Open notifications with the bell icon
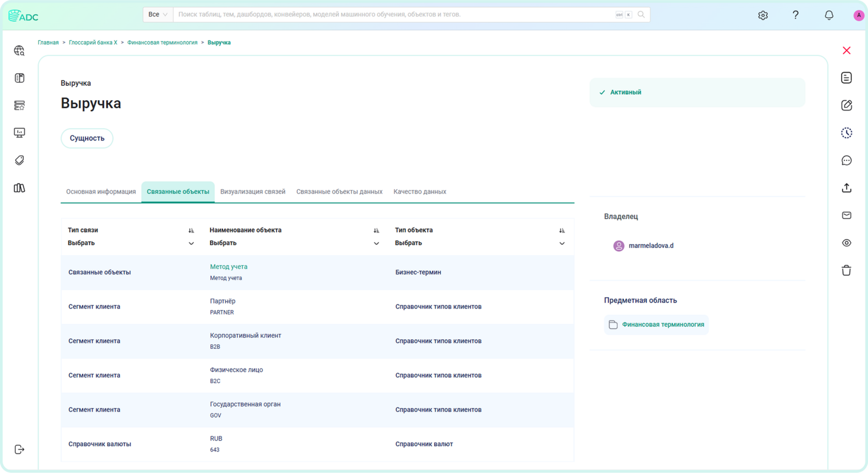Screen dimensions: 868x473 point(829,16)
